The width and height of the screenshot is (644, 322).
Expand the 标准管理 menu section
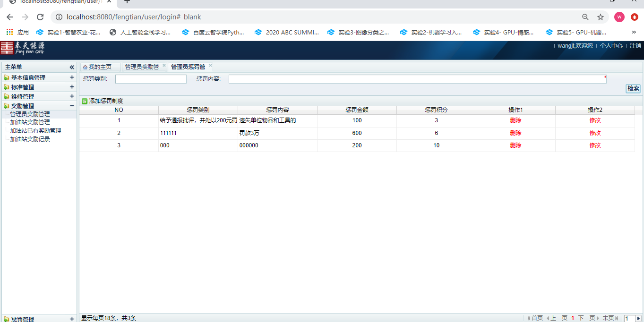[72, 87]
